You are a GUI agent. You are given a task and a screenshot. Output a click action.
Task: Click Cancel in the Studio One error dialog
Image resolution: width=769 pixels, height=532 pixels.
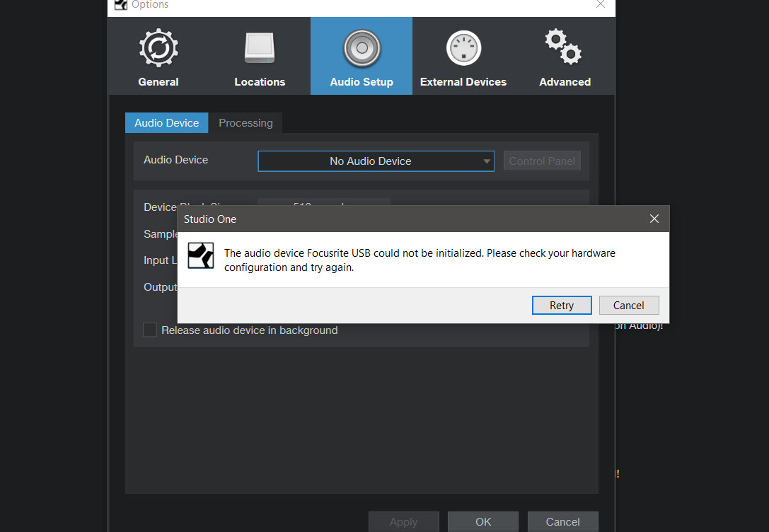coord(629,306)
